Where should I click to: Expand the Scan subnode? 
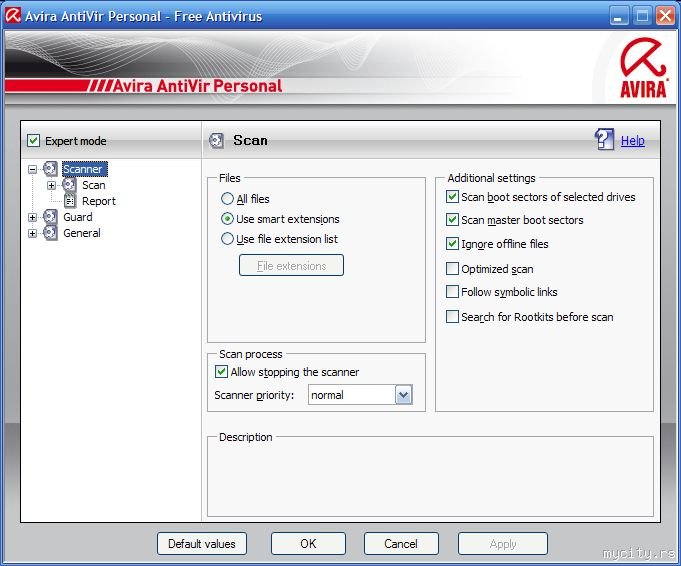51,185
